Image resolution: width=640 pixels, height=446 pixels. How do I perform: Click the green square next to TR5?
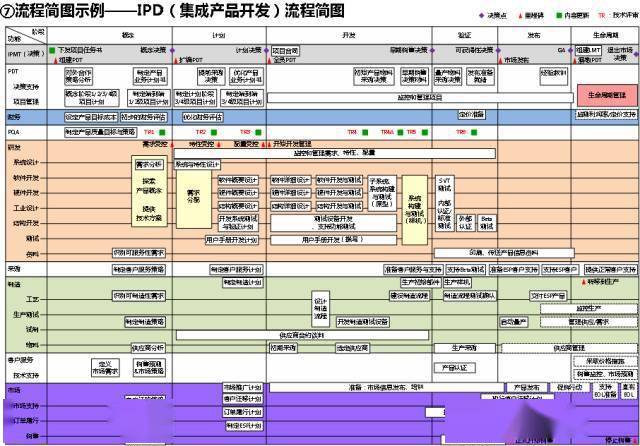point(424,132)
